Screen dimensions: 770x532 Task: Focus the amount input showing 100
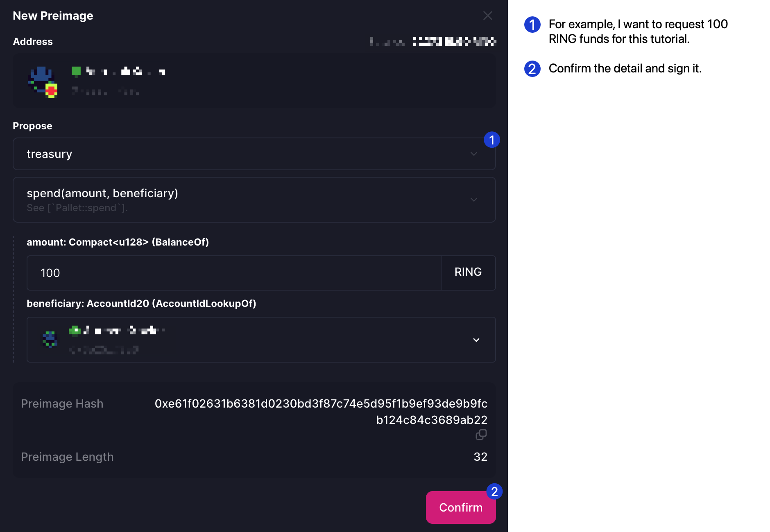tap(233, 273)
